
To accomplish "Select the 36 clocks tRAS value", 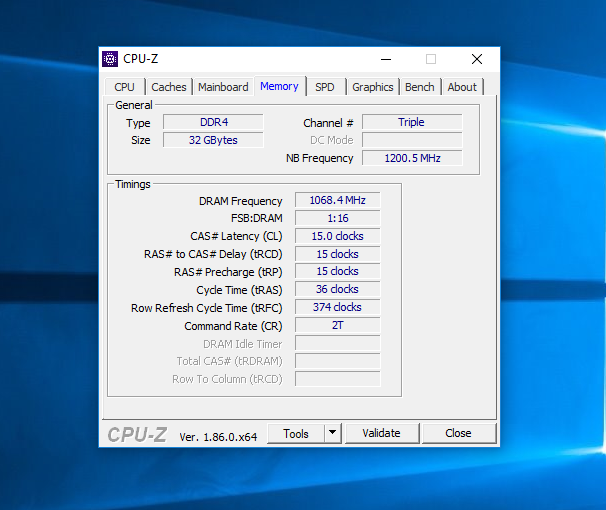I will pos(338,289).
